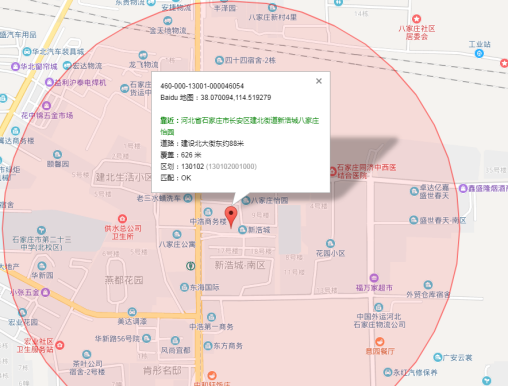Click the red location pin marker

231,217
